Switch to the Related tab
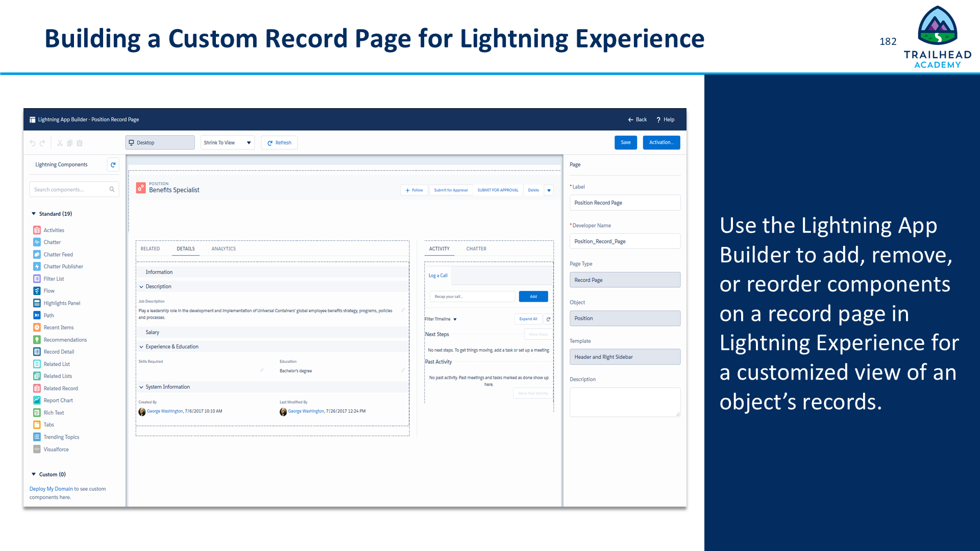This screenshot has width=980, height=551. click(x=150, y=249)
